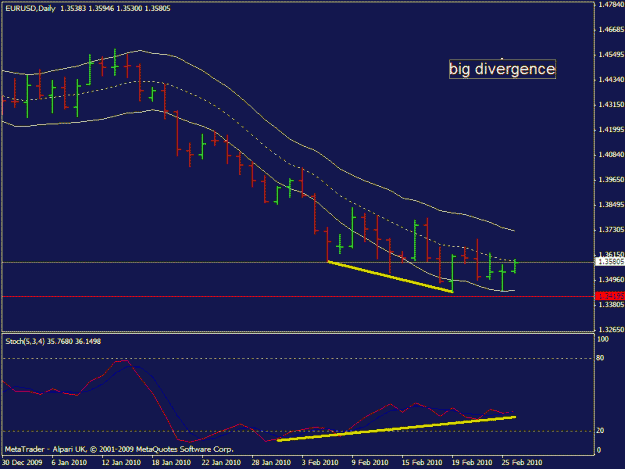Click the 30 Dec 2009 date label
This screenshot has width=625, height=469.
point(22,463)
